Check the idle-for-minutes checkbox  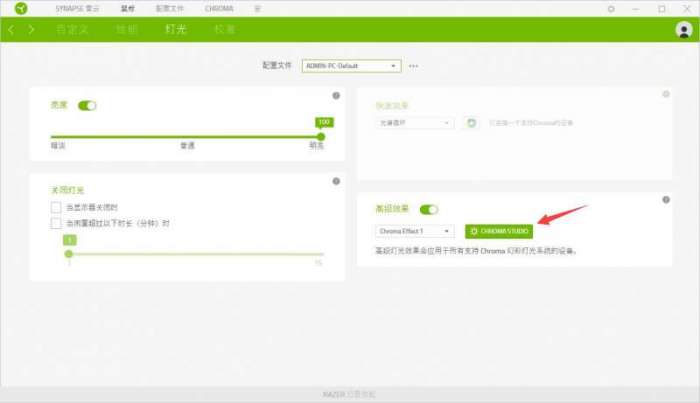[56, 223]
